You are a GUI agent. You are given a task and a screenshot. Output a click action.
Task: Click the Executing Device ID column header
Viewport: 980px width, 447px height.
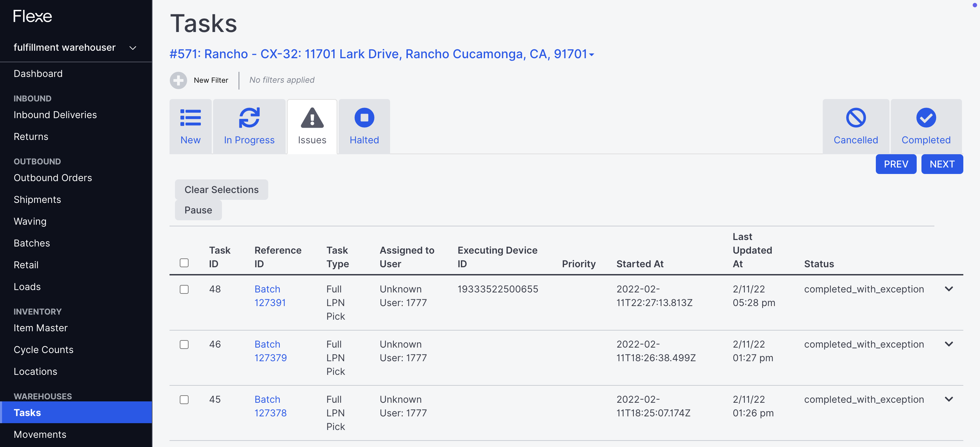497,257
